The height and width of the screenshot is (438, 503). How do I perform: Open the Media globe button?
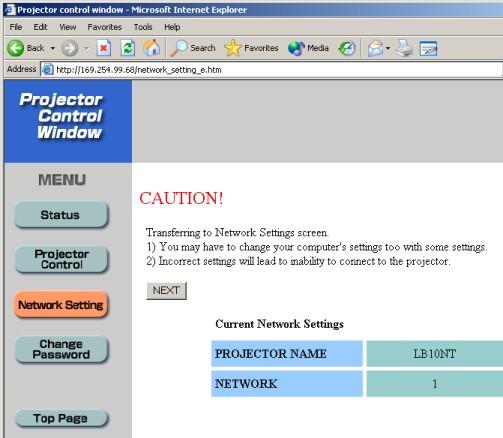click(x=308, y=48)
